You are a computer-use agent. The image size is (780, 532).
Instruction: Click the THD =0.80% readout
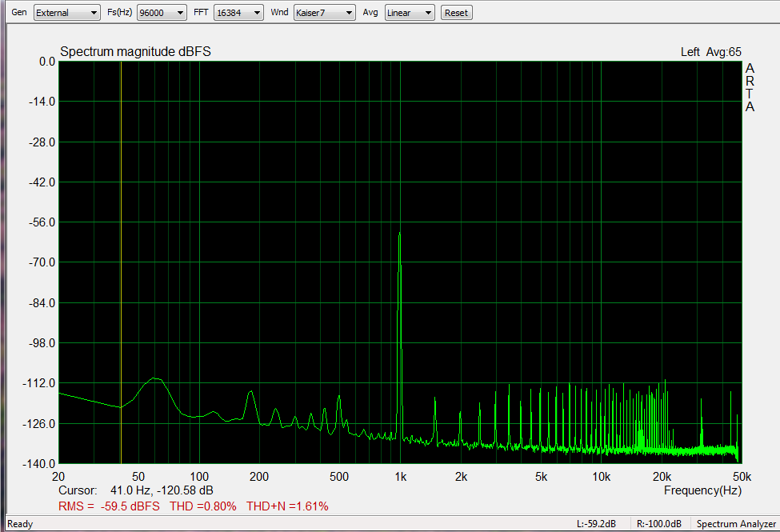(x=203, y=506)
